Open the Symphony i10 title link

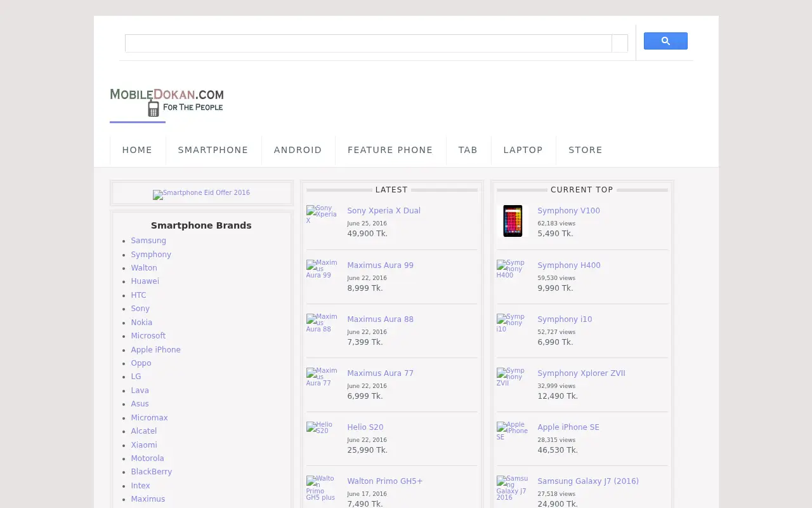(565, 319)
